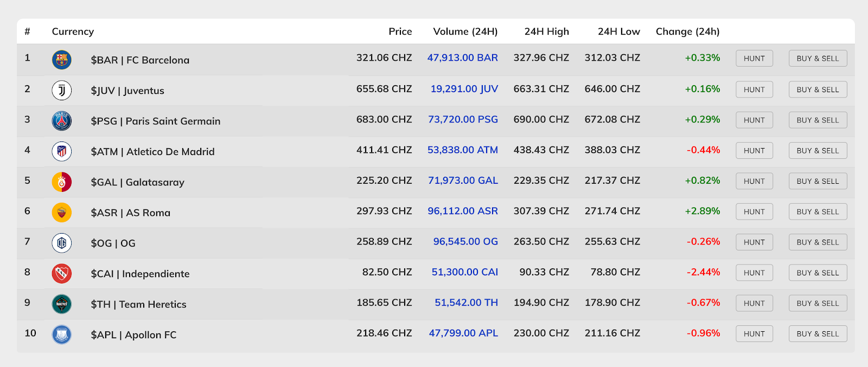This screenshot has height=367, width=868.
Task: Select the '$OG | OG' name
Action: [113, 243]
